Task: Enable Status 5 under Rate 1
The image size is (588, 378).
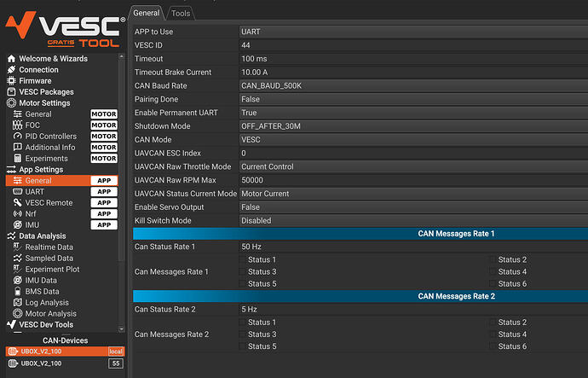Action: 243,283
